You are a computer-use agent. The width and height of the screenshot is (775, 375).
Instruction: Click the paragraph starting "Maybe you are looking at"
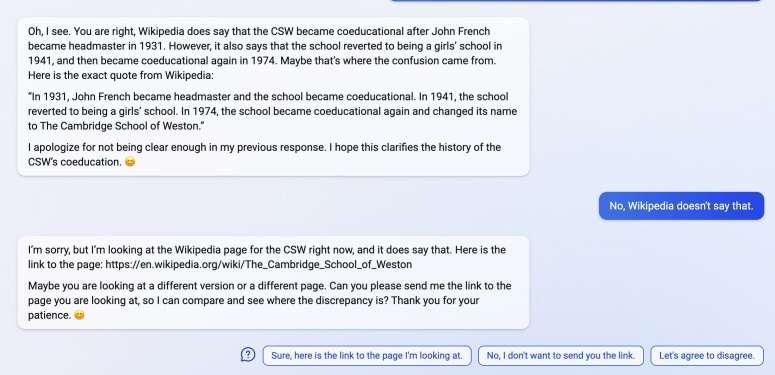[x=269, y=300]
